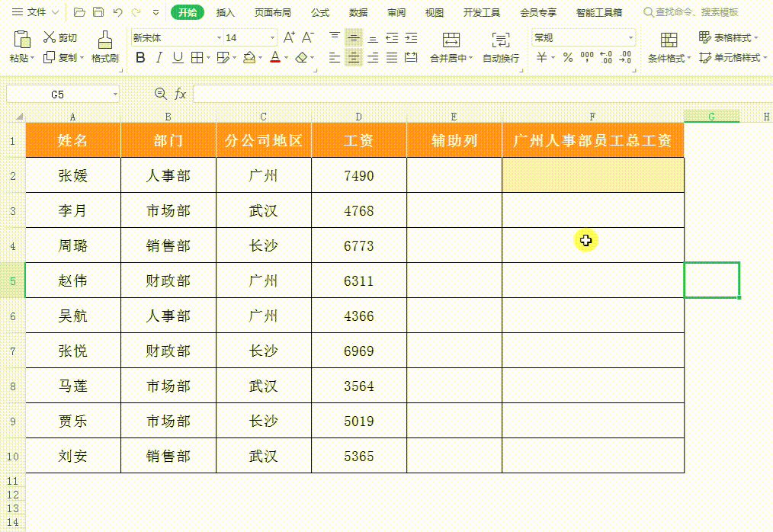Switch to the 插入 ribbon tab
Viewport: 773px width, 532px height.
[226, 11]
